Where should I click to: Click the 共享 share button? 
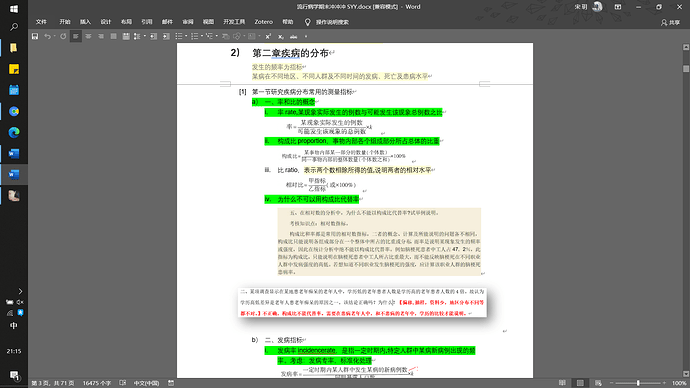coord(670,22)
